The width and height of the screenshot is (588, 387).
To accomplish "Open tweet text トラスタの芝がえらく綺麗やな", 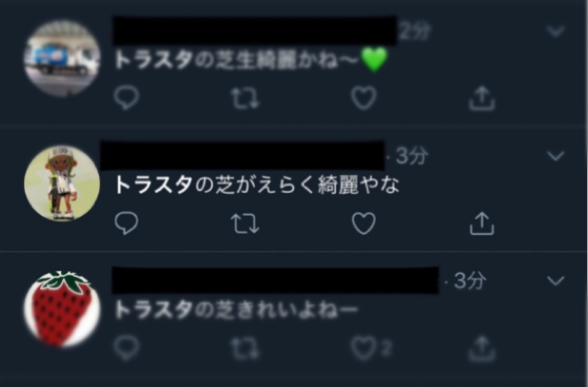I will (x=257, y=185).
